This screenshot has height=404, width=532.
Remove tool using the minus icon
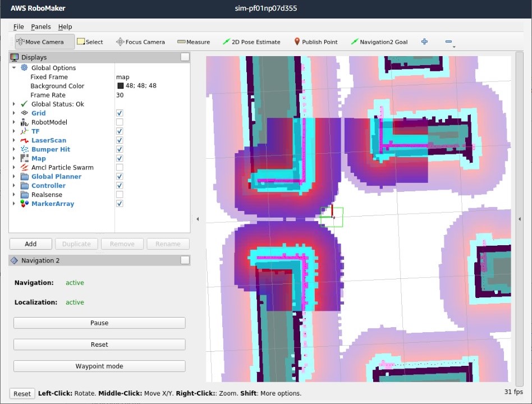448,42
